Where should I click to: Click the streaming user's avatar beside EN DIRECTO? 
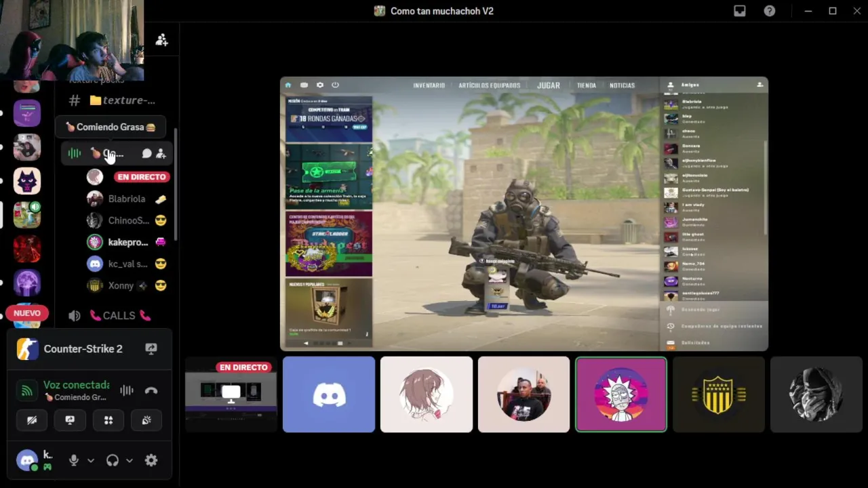click(95, 177)
